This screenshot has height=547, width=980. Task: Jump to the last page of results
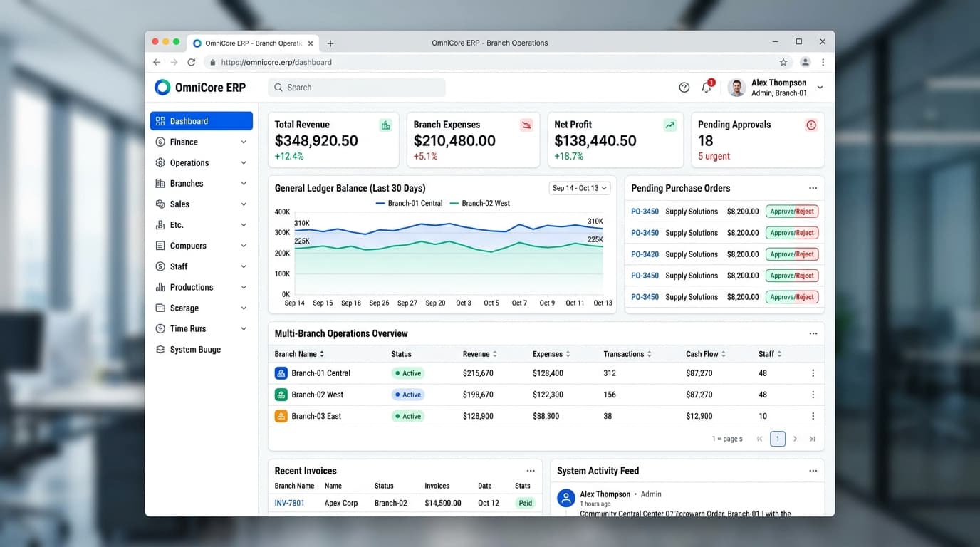(x=813, y=439)
